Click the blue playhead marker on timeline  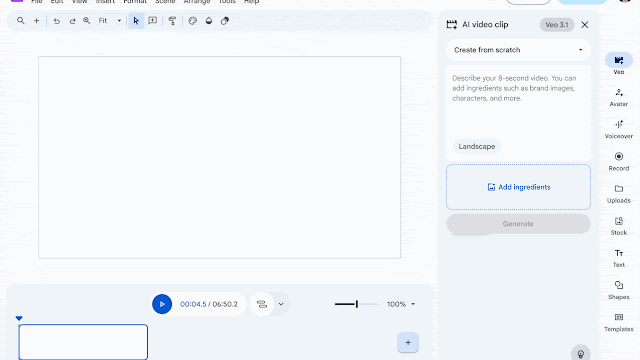pos(19,318)
